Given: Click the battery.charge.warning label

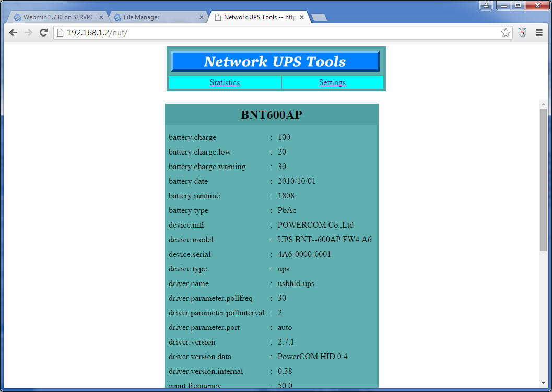Looking at the screenshot, I should click(207, 167).
